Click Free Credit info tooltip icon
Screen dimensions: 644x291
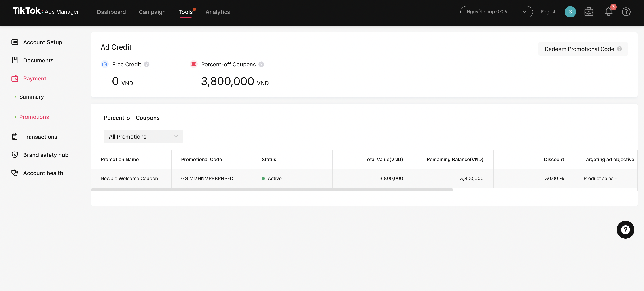[147, 64]
